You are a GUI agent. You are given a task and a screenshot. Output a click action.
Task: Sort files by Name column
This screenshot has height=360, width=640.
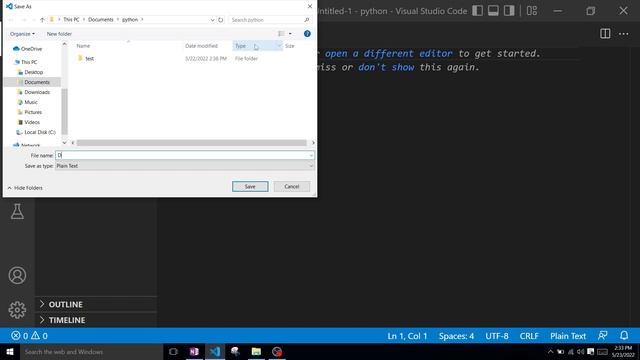click(83, 46)
